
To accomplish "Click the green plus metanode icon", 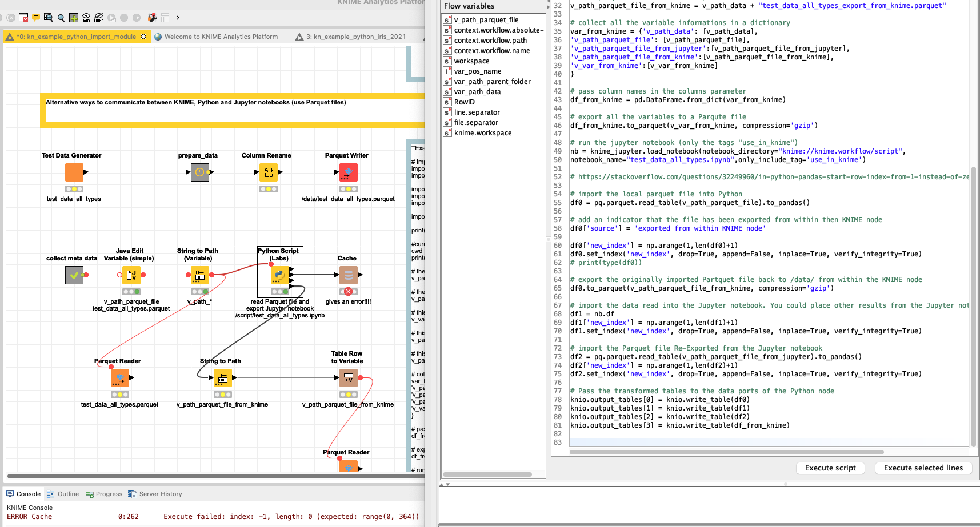I will 74,18.
